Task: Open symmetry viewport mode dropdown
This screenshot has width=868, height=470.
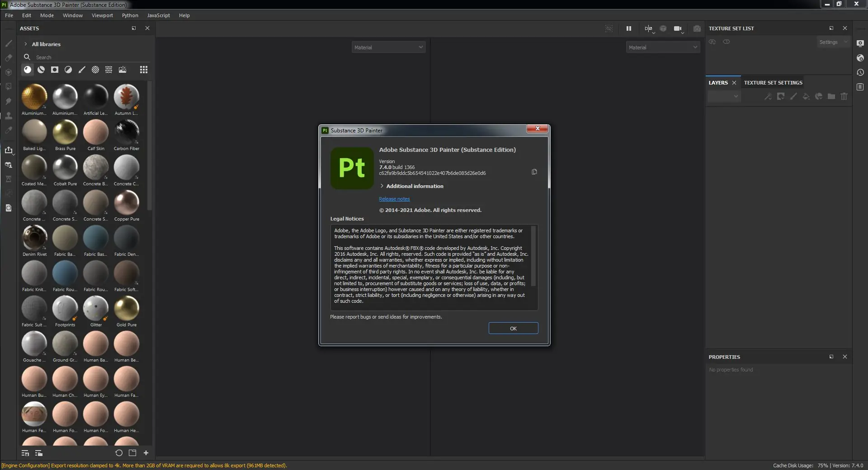Action: [x=649, y=29]
